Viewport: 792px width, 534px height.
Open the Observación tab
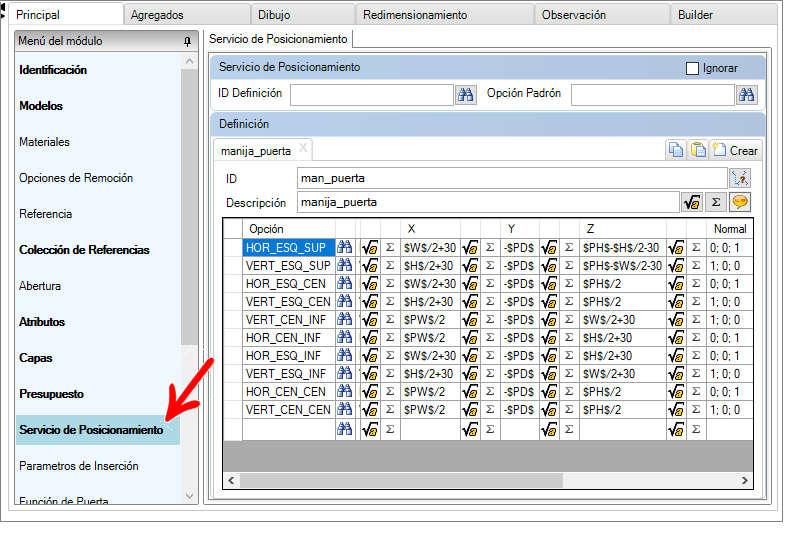pyautogui.click(x=602, y=14)
